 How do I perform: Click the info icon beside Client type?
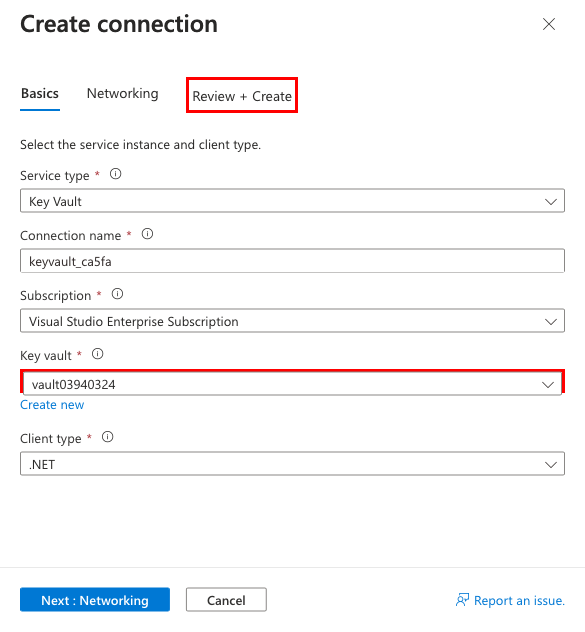[x=108, y=437]
